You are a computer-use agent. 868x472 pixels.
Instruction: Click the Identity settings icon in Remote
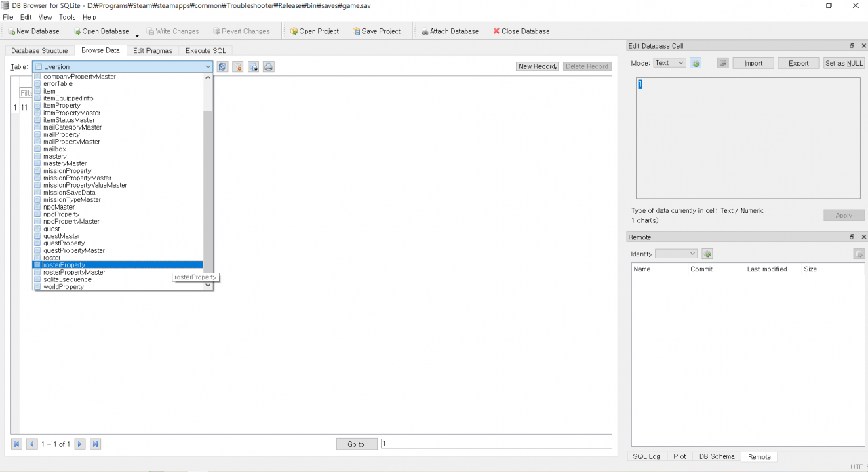pyautogui.click(x=707, y=254)
